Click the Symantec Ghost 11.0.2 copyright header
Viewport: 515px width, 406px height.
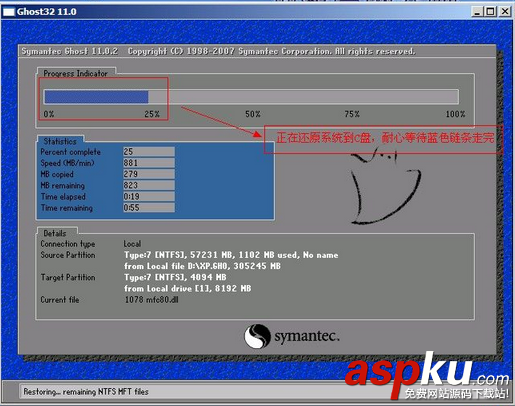218,51
